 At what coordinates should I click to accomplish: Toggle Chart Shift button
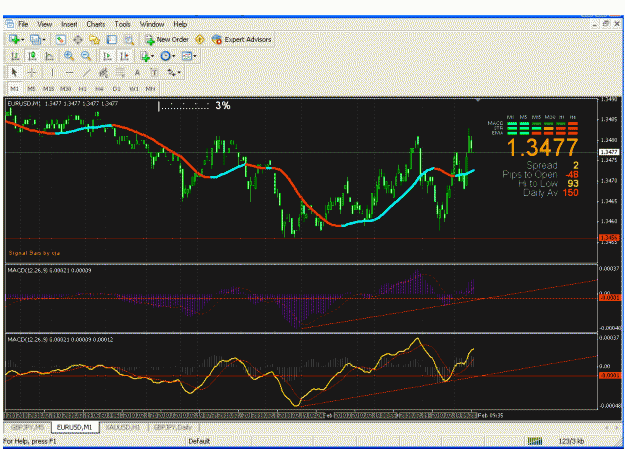(124, 56)
